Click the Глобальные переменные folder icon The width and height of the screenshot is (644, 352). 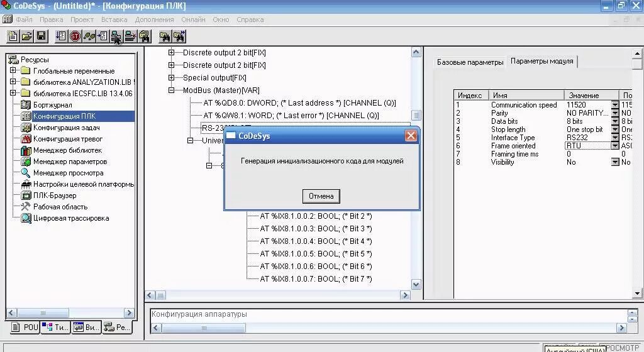25,70
